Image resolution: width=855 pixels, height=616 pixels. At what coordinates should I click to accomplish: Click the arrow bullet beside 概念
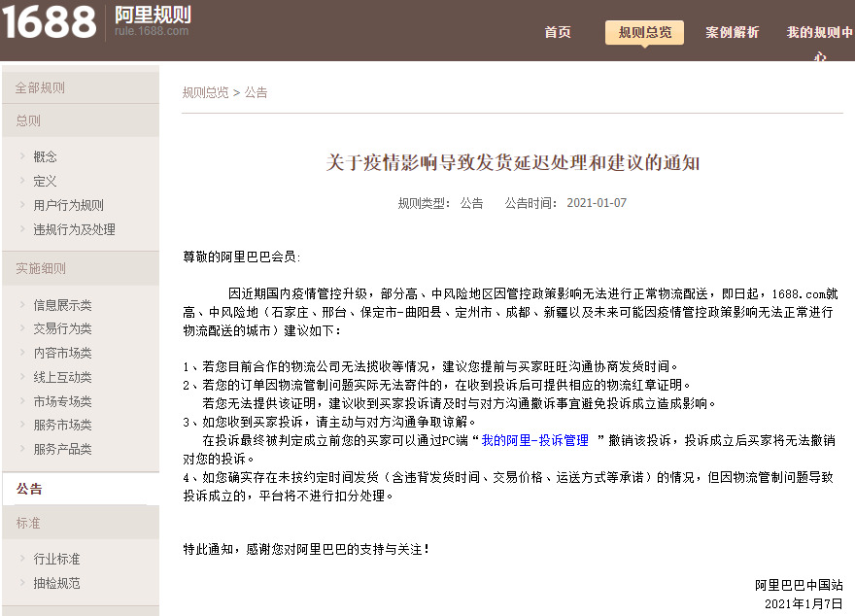(x=22, y=156)
